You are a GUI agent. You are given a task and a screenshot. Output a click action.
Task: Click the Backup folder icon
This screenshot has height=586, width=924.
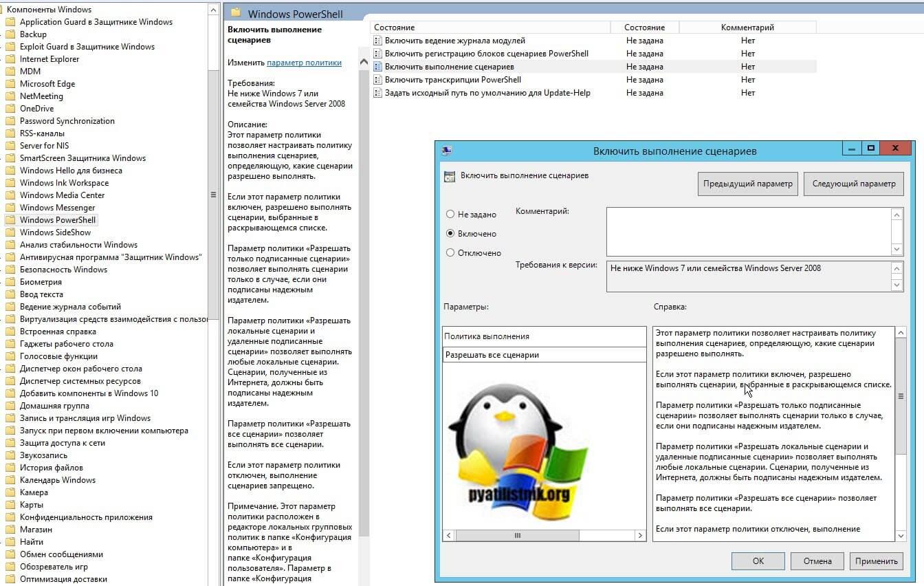click(10, 34)
